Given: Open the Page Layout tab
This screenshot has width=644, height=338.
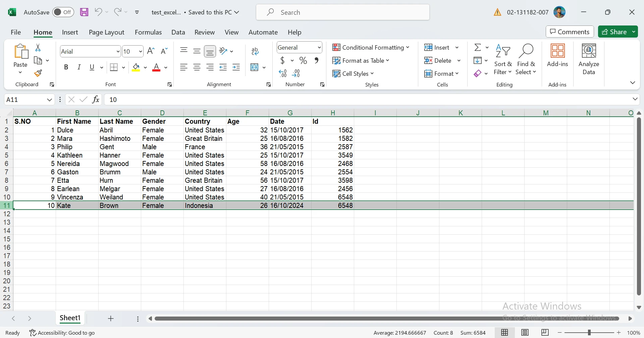Looking at the screenshot, I should coord(106,32).
